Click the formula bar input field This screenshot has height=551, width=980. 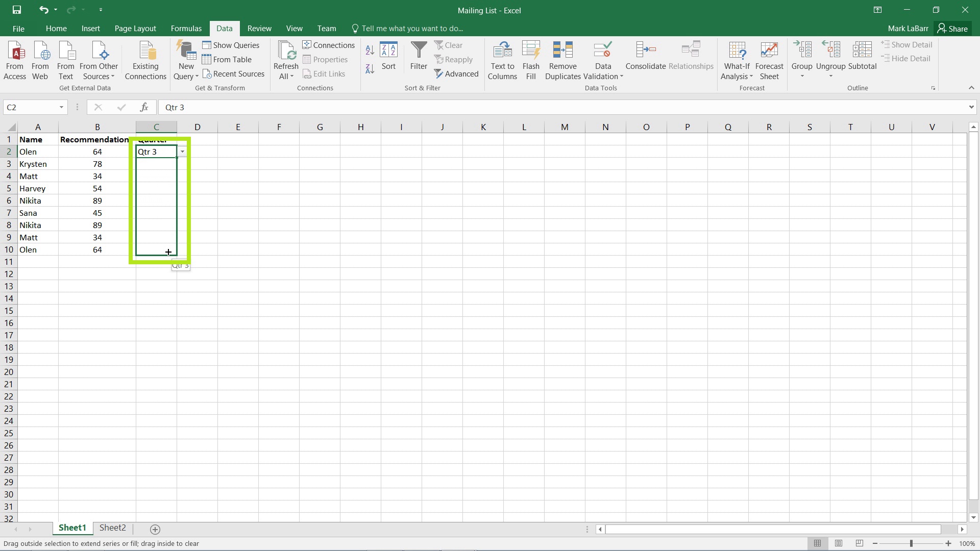[x=566, y=108]
